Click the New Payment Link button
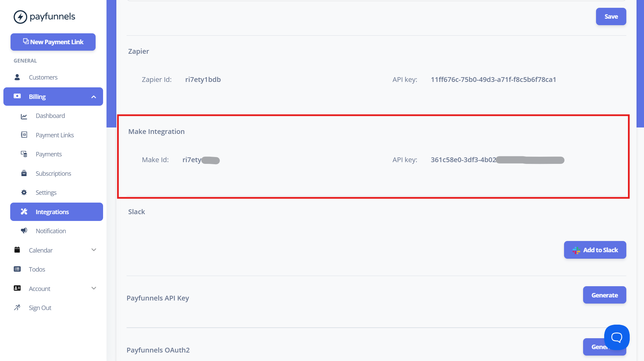 click(53, 42)
